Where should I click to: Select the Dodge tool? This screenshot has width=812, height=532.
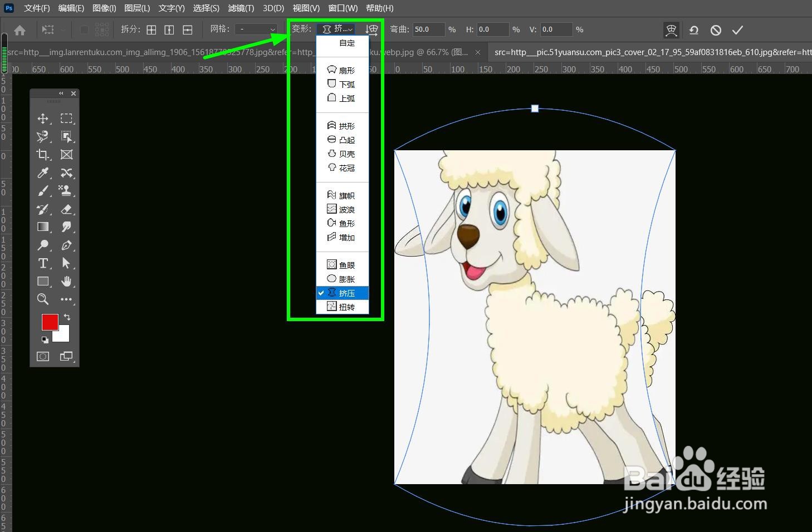42,245
